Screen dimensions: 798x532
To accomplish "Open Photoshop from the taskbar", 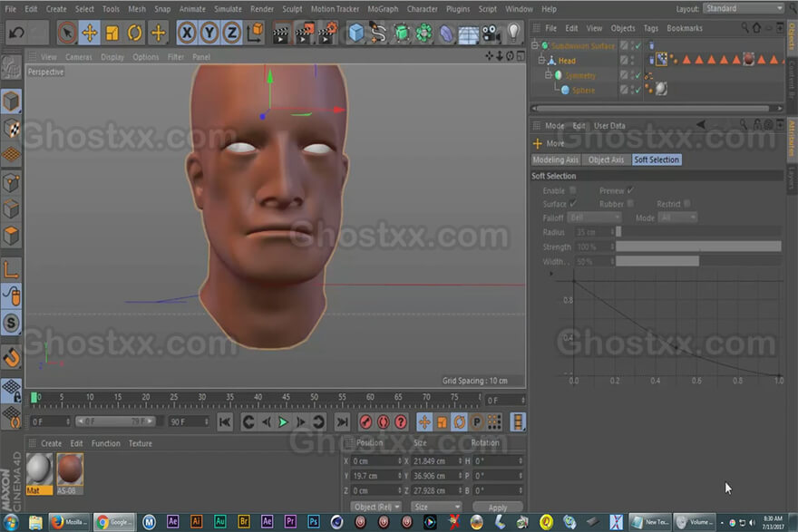I will coord(314,522).
